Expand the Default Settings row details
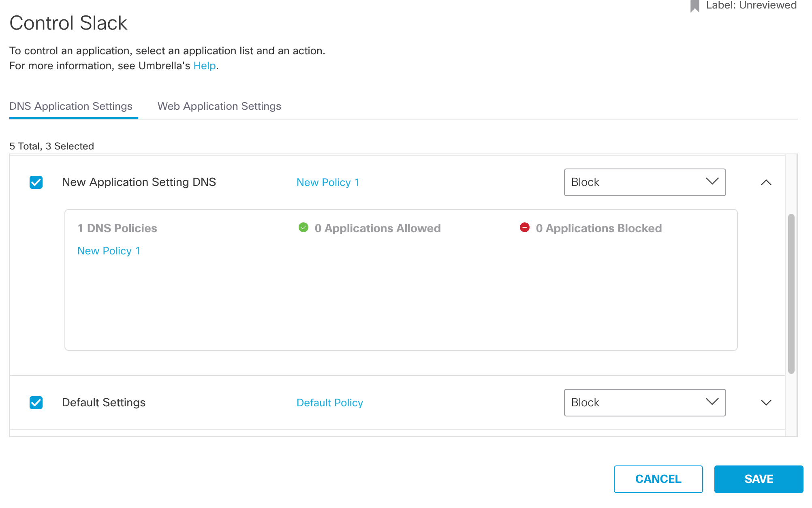 [x=766, y=403]
